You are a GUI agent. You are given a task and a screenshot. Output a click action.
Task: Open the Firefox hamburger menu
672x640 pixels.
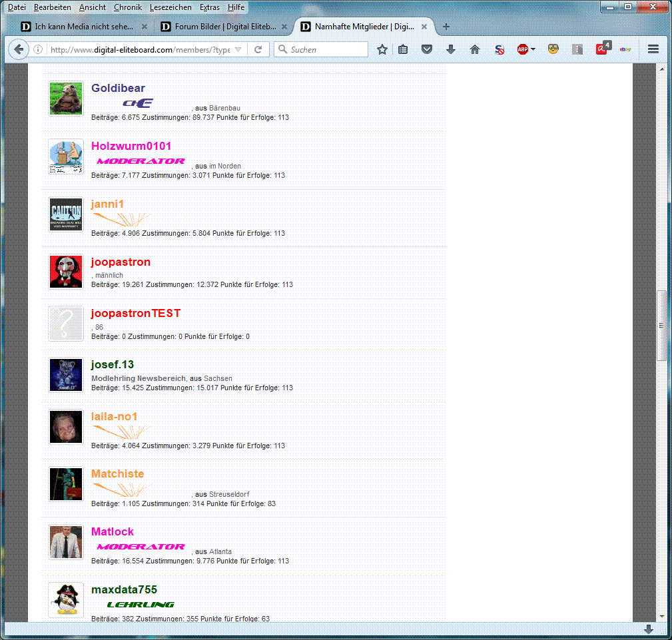[x=653, y=49]
